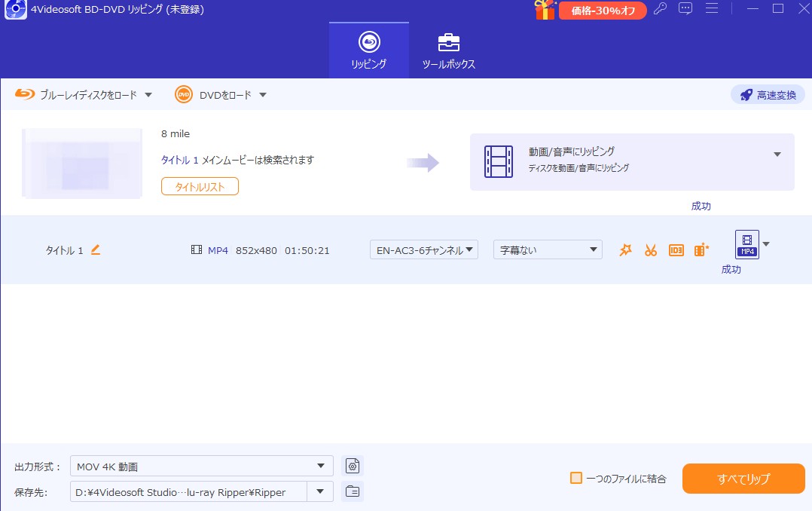
Task: Open the ID3 metadata editor icon
Action: coord(676,250)
